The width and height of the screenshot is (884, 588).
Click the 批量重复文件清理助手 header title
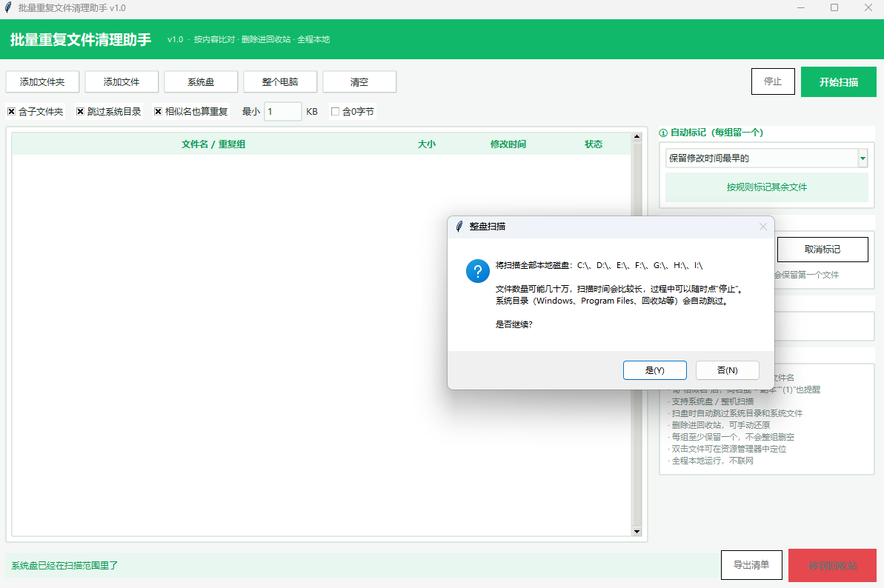point(81,39)
